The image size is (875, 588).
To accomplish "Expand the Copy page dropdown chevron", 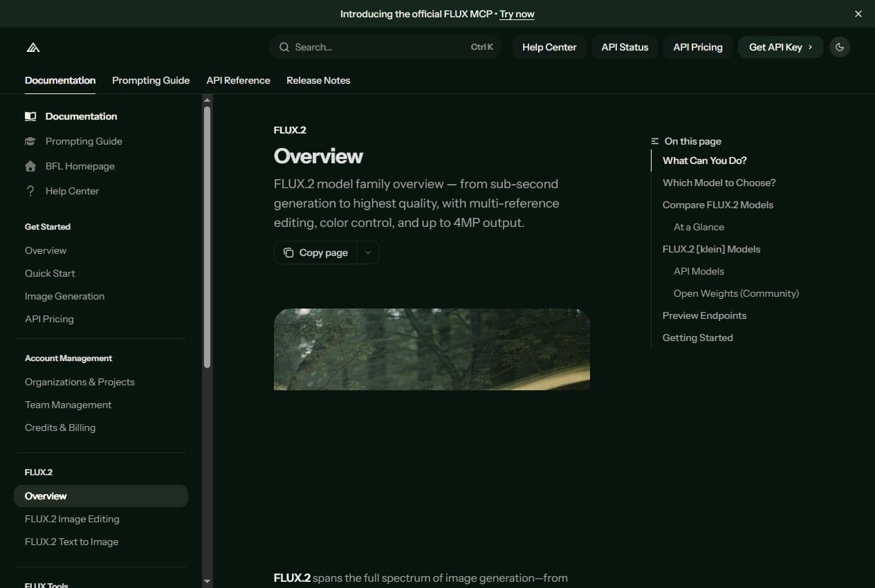I will (x=368, y=252).
